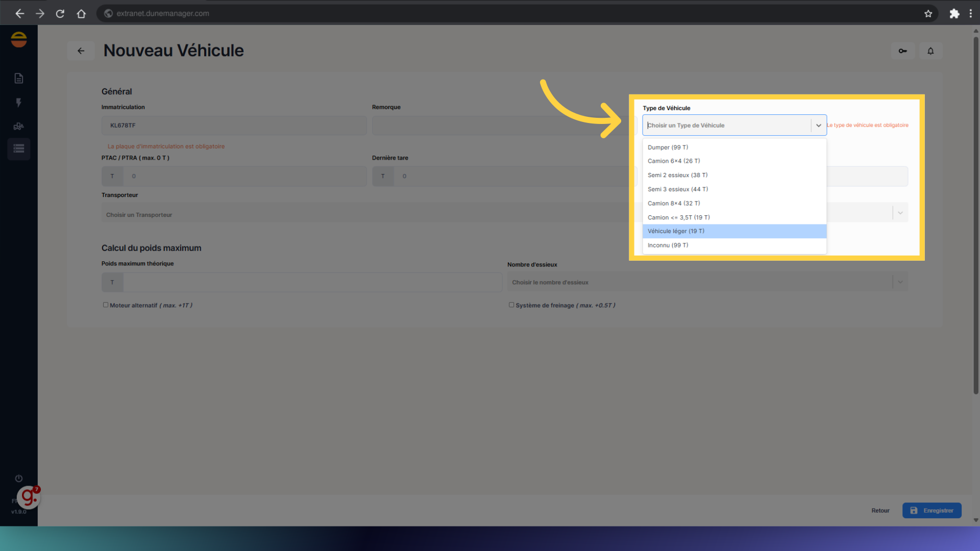
Task: Click the Retour link
Action: pos(880,511)
